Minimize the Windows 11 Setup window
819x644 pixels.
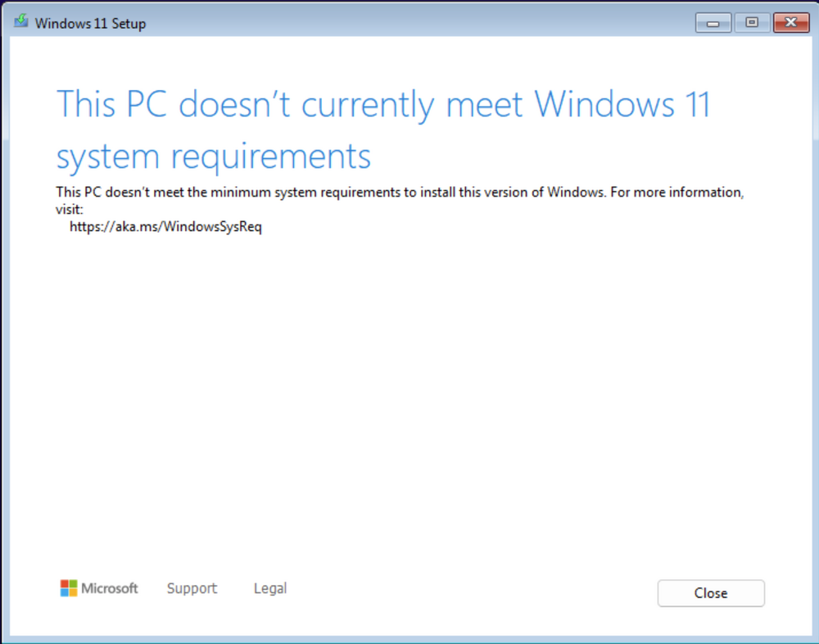tap(713, 23)
